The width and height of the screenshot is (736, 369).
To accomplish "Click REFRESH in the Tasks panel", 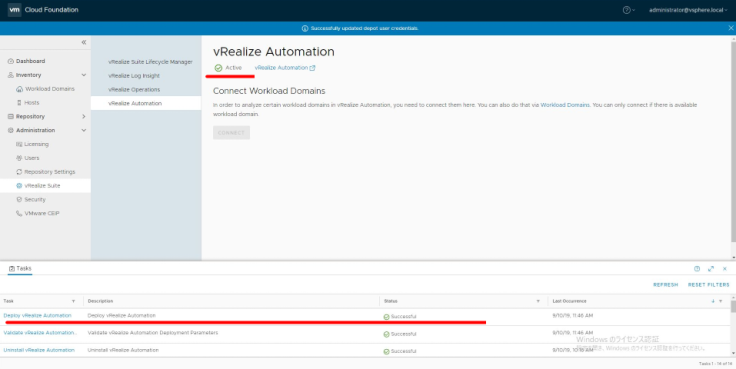I will (666, 285).
